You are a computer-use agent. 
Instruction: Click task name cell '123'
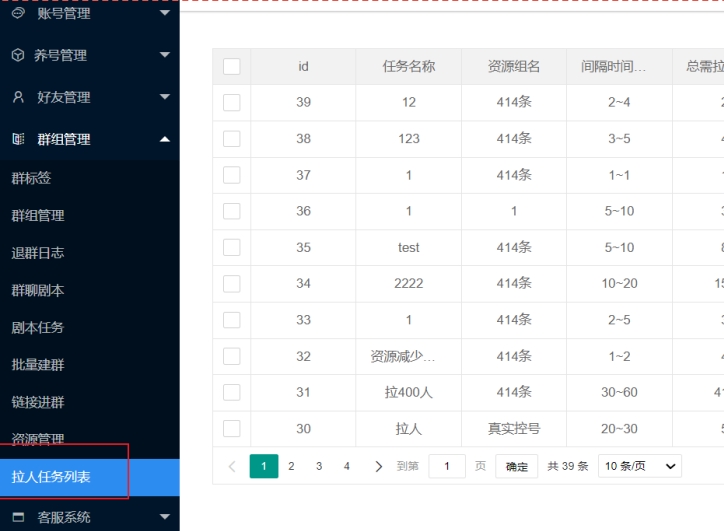(409, 139)
